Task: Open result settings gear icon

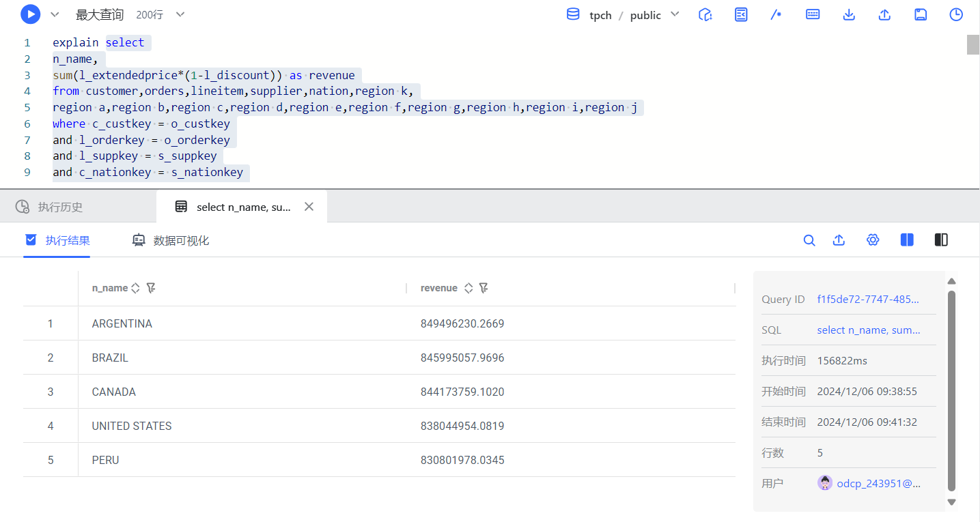Action: [x=873, y=240]
